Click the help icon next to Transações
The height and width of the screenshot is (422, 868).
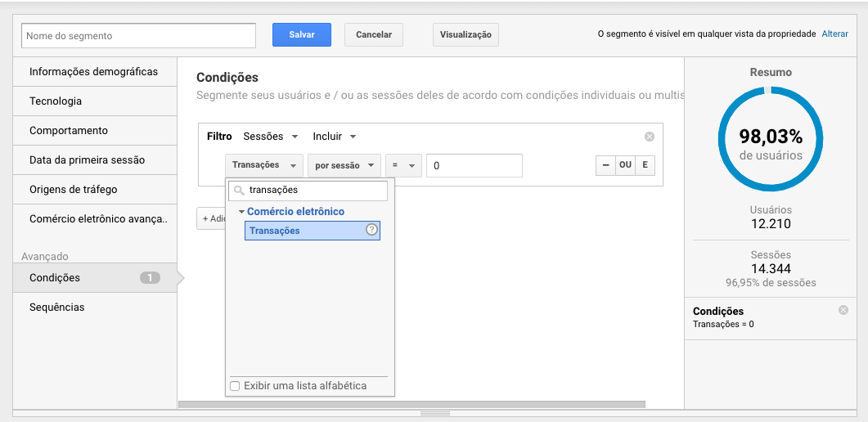point(371,231)
